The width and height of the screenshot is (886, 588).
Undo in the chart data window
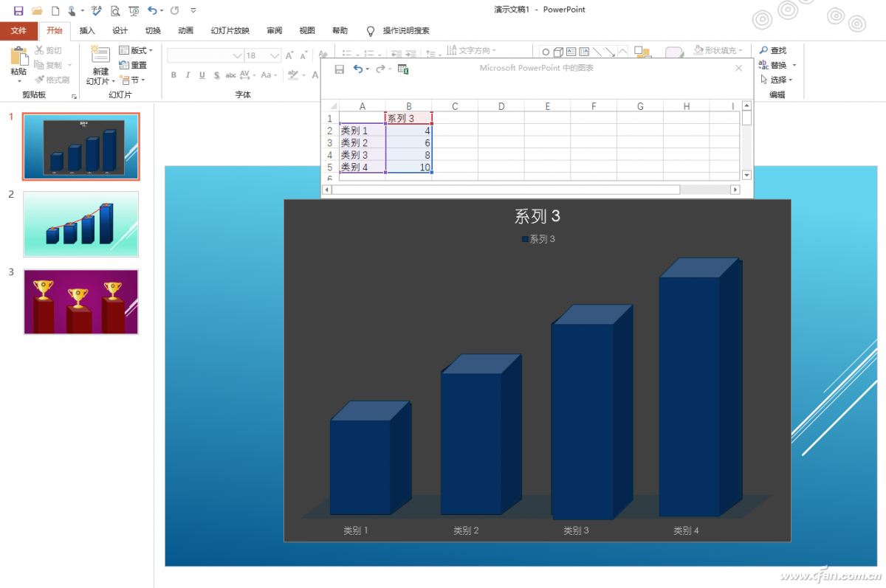pos(358,69)
